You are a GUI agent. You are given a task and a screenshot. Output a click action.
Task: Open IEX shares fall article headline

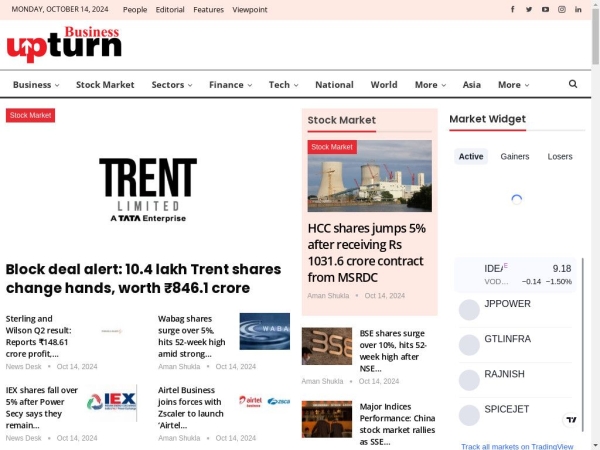point(41,408)
